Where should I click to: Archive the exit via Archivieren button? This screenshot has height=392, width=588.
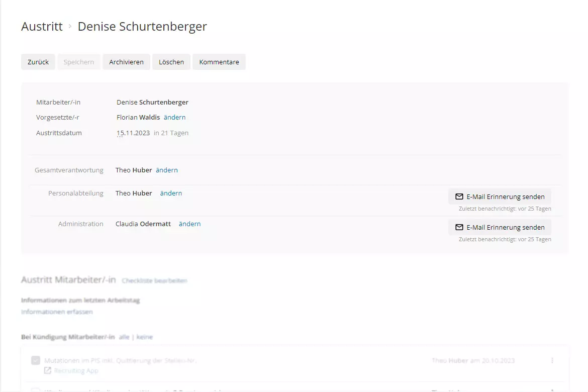[126, 62]
